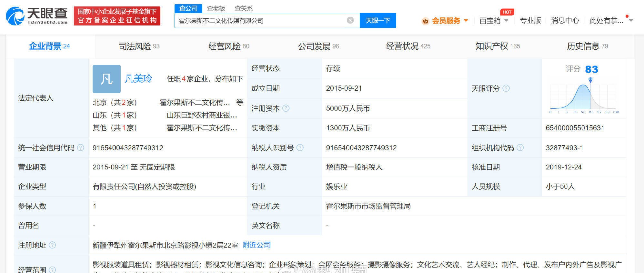Click the 凡 avatar tile

pyautogui.click(x=106, y=79)
